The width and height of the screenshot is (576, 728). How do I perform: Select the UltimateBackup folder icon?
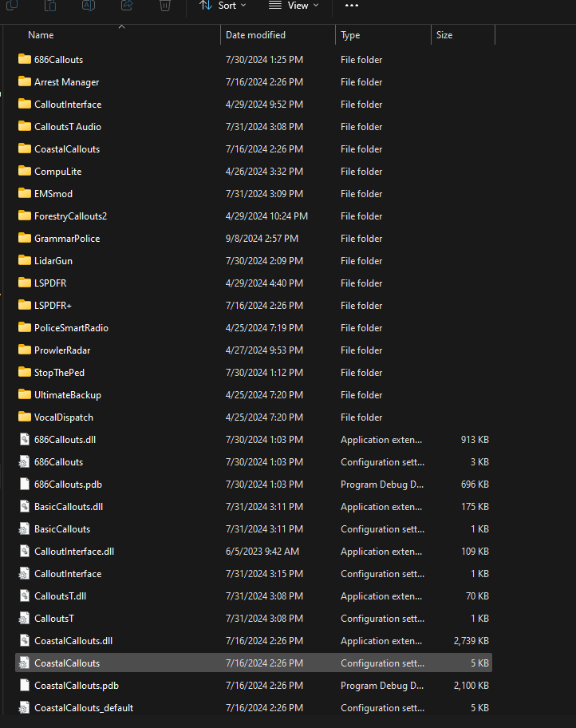click(x=25, y=394)
